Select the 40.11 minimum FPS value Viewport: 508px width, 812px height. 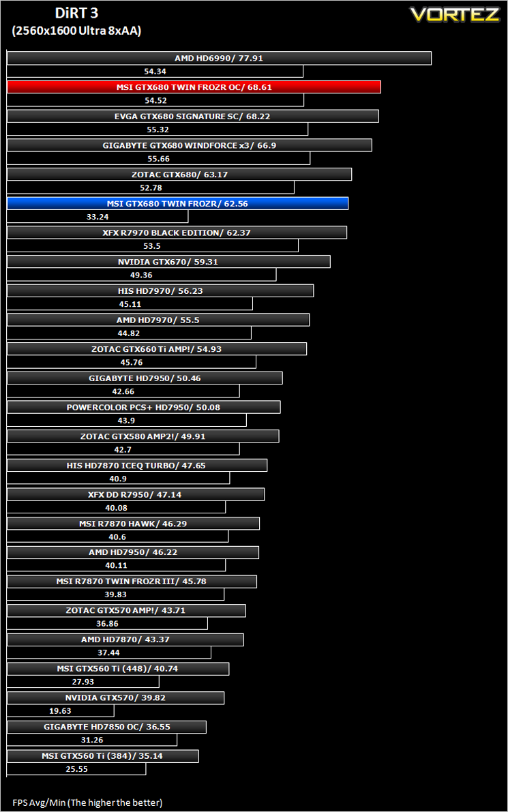[x=116, y=565]
